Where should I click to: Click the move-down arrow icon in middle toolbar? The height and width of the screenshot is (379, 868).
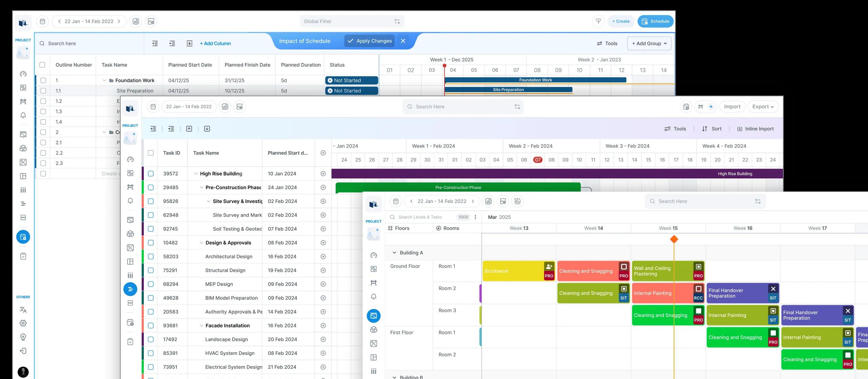click(x=207, y=129)
